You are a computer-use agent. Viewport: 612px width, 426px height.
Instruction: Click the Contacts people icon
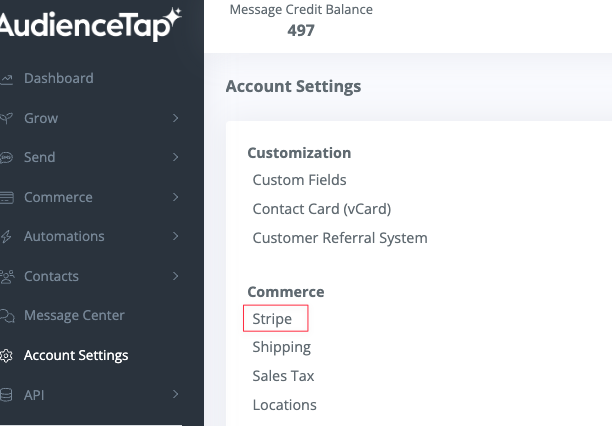6,277
